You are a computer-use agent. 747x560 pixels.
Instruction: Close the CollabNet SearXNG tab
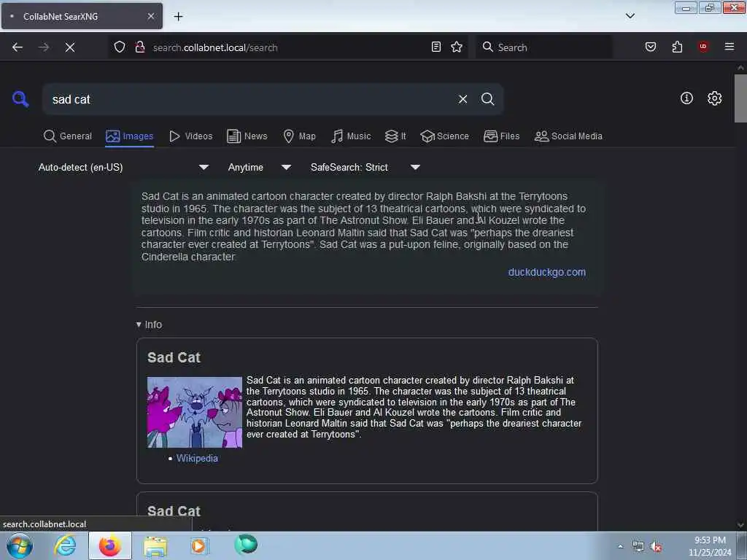click(x=151, y=16)
